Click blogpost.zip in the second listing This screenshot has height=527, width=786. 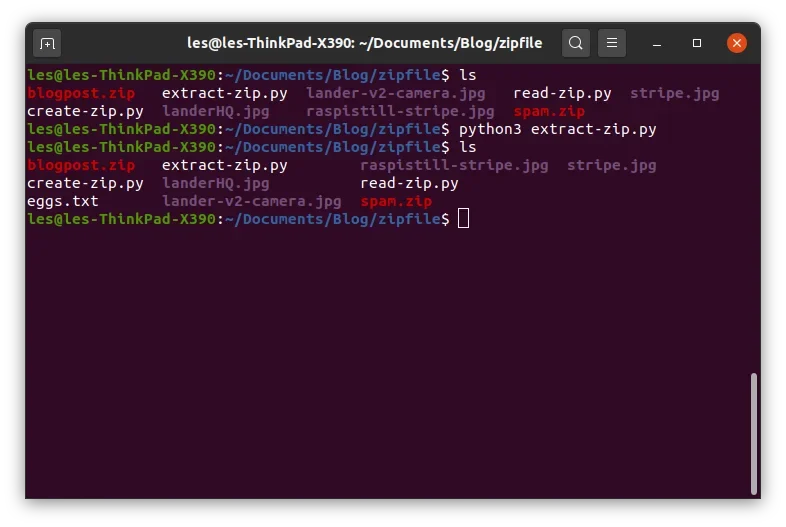[81, 165]
